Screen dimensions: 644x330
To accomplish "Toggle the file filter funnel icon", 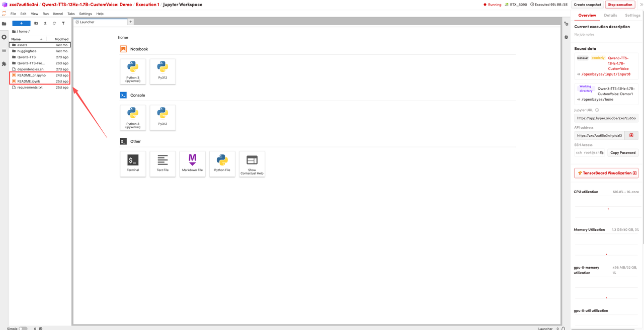I will pos(63,23).
